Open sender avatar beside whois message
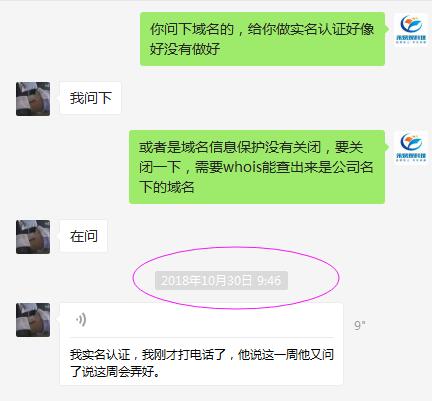Screen dimensions: 432x401 click(x=411, y=147)
